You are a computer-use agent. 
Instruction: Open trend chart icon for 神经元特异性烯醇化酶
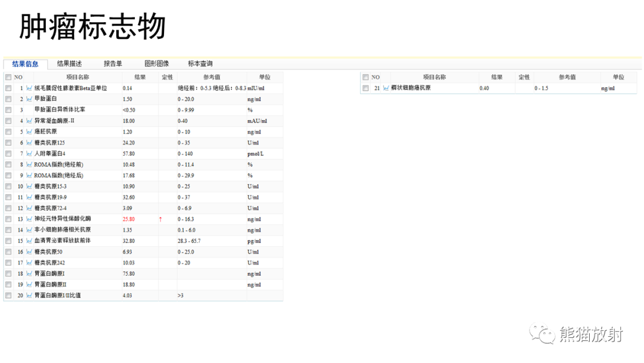(29, 219)
